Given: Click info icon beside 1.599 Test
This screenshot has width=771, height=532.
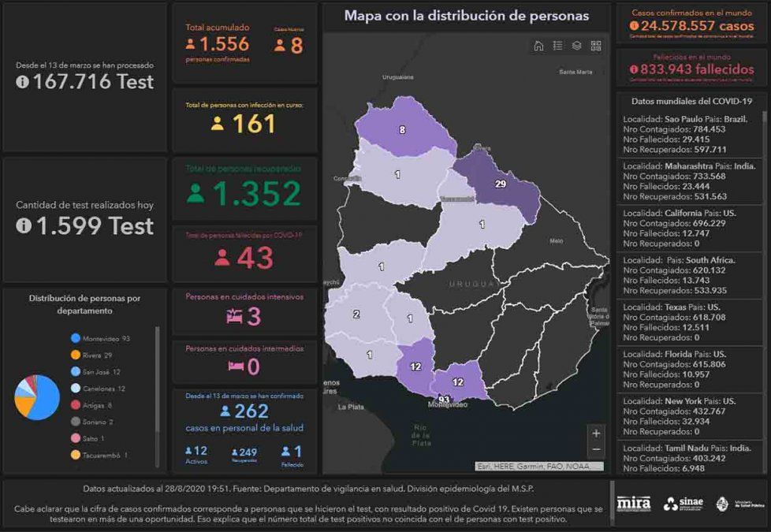Looking at the screenshot, I should pos(24,226).
